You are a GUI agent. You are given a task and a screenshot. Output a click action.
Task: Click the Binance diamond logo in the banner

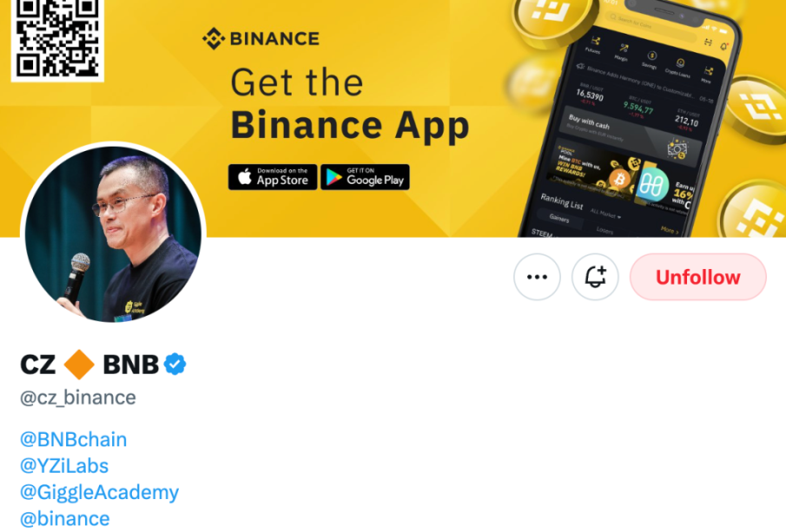pyautogui.click(x=213, y=38)
